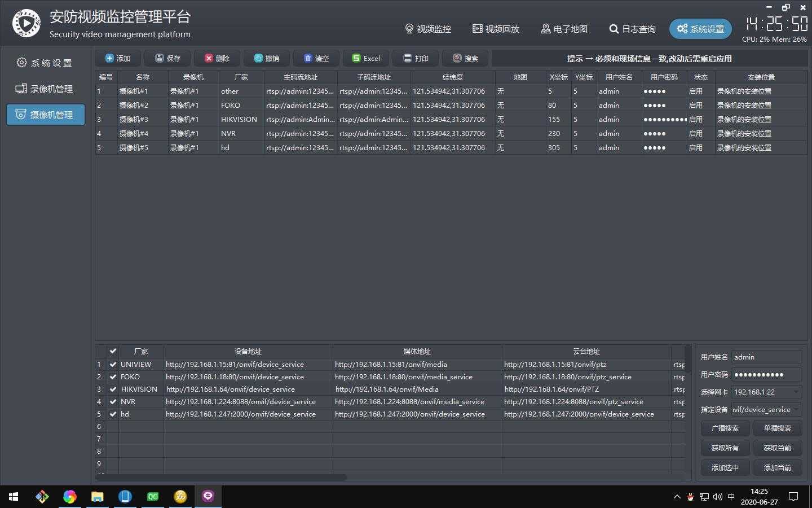Click the 获取当前 button
The image size is (812, 508).
[777, 448]
